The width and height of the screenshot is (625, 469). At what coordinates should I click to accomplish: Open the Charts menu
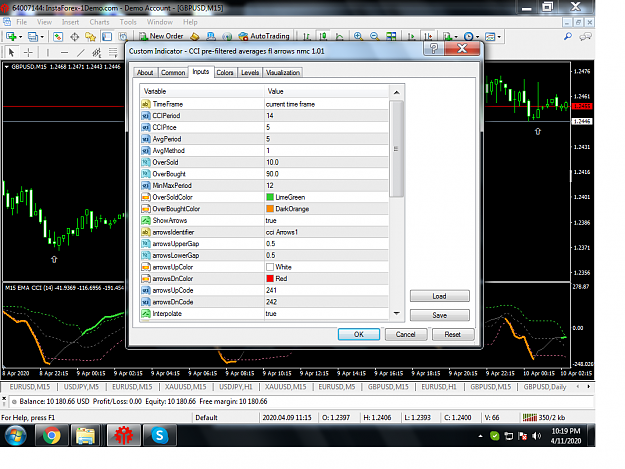point(99,22)
